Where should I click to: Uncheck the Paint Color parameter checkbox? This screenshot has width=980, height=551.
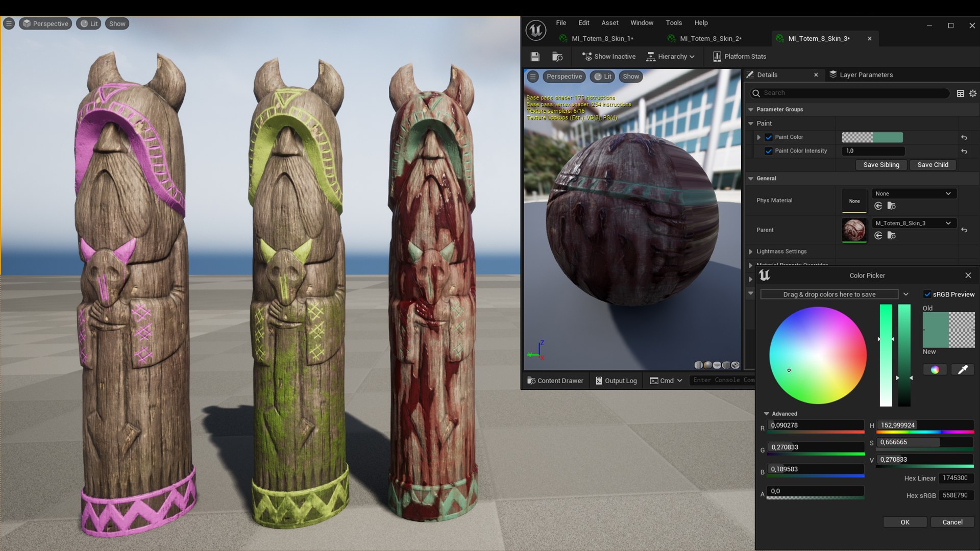pos(769,137)
